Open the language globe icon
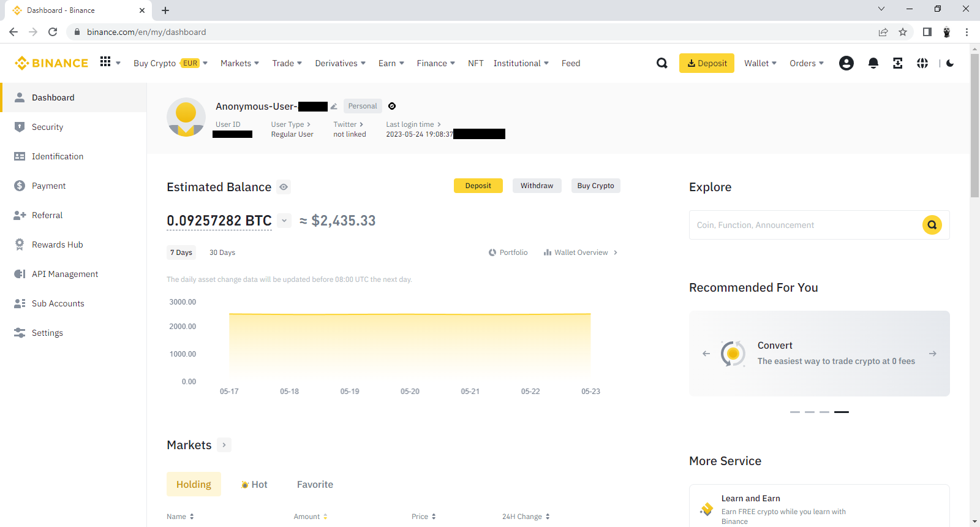Image resolution: width=980 pixels, height=527 pixels. [x=922, y=63]
